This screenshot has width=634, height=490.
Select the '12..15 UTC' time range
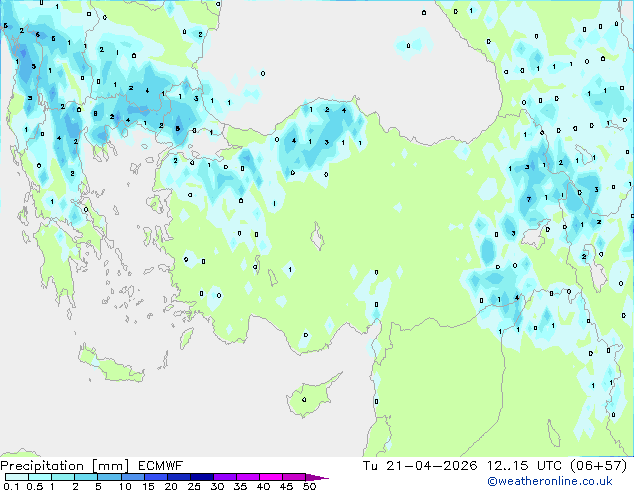coord(524,466)
